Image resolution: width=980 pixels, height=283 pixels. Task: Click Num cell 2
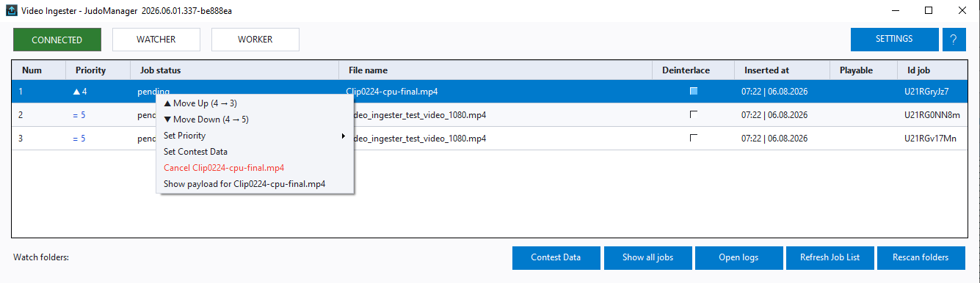pyautogui.click(x=21, y=115)
